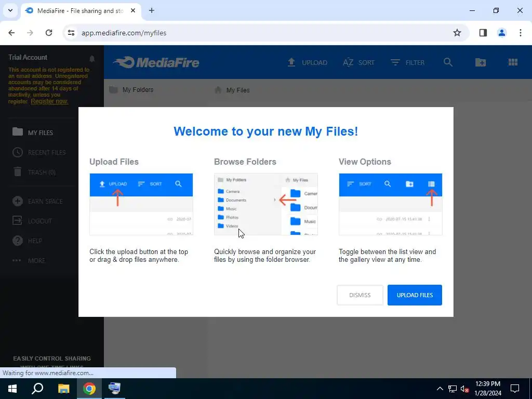Reload the page

coord(49,33)
